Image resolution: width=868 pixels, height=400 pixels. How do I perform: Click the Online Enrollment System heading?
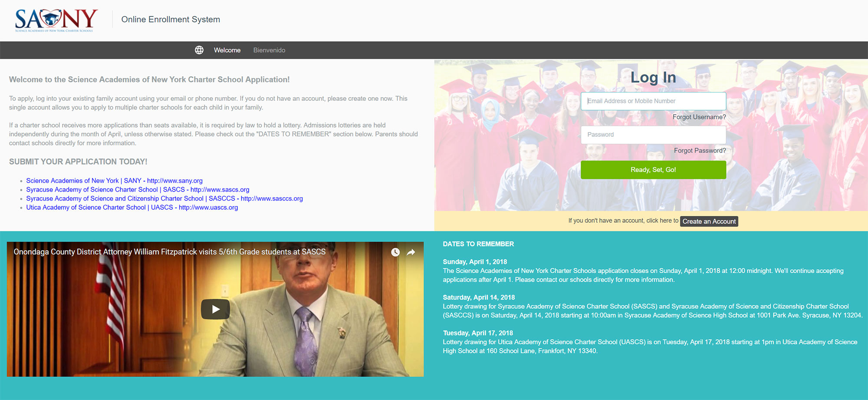pos(171,20)
